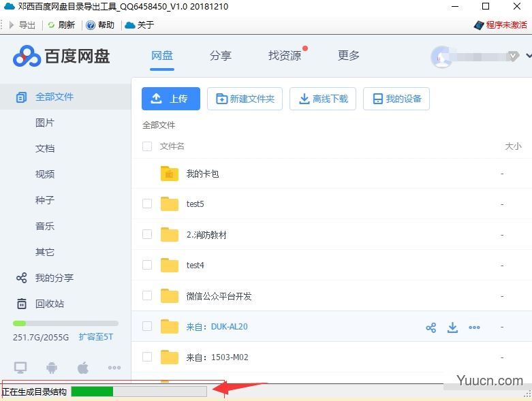Toggle the select-all 文件名 checkbox

coord(147,146)
